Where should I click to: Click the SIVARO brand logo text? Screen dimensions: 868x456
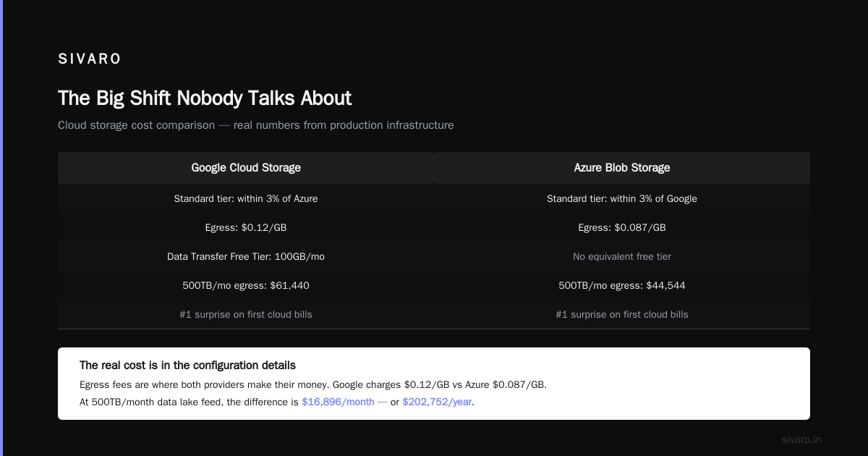pos(90,59)
